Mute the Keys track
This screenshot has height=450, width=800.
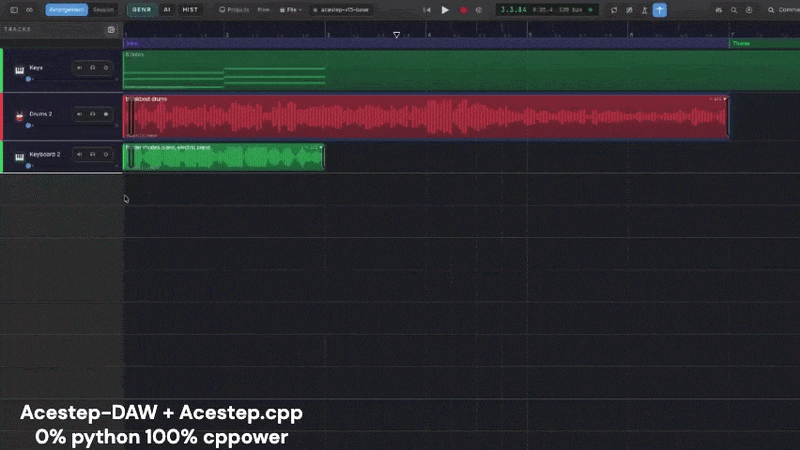79,67
